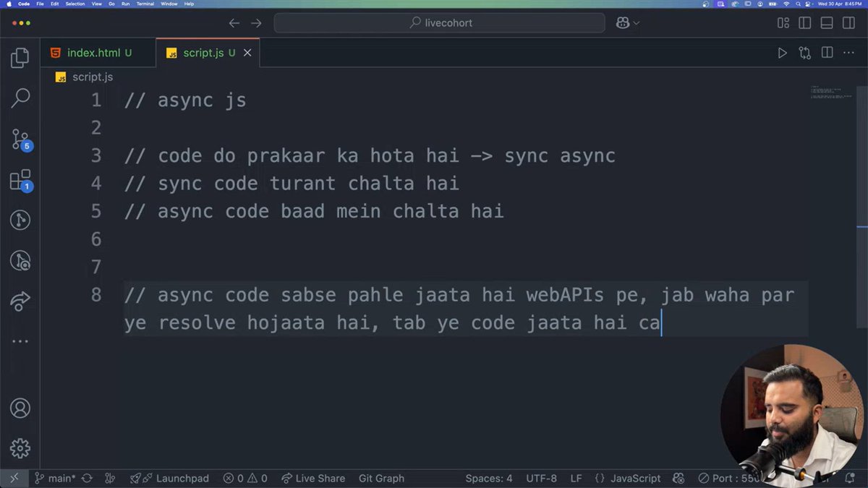Open the Window menu

click(169, 4)
